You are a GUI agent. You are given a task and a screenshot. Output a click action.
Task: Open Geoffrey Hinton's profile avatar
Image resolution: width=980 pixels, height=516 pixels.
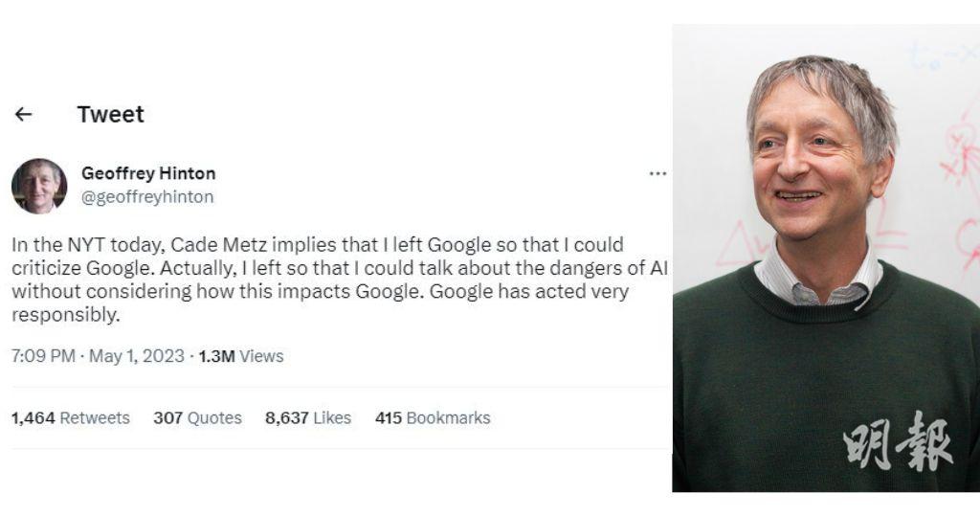click(x=39, y=186)
